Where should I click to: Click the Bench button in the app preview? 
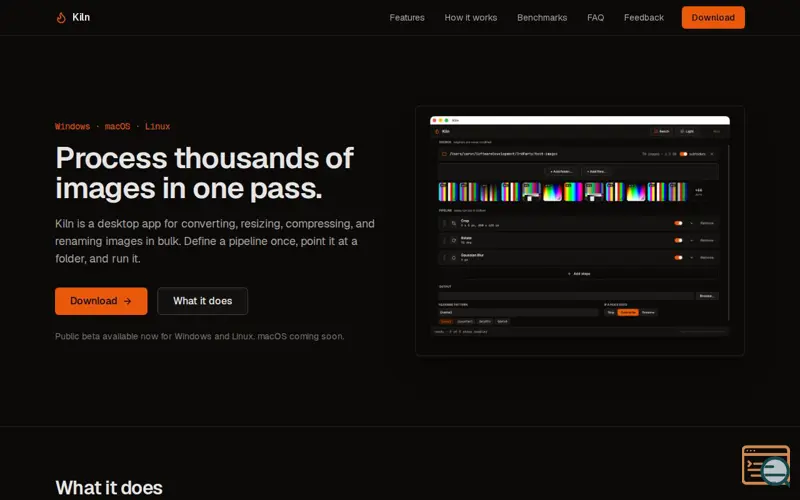[x=661, y=132]
